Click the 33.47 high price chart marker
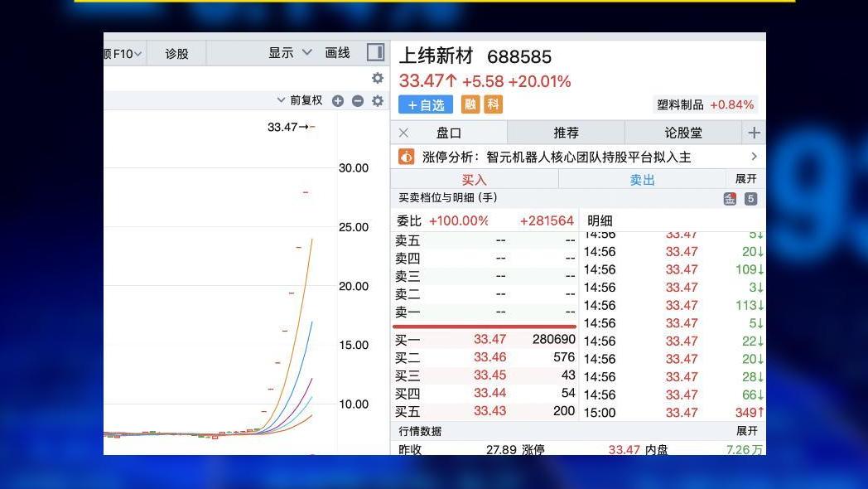This screenshot has width=868, height=489. pos(292,127)
